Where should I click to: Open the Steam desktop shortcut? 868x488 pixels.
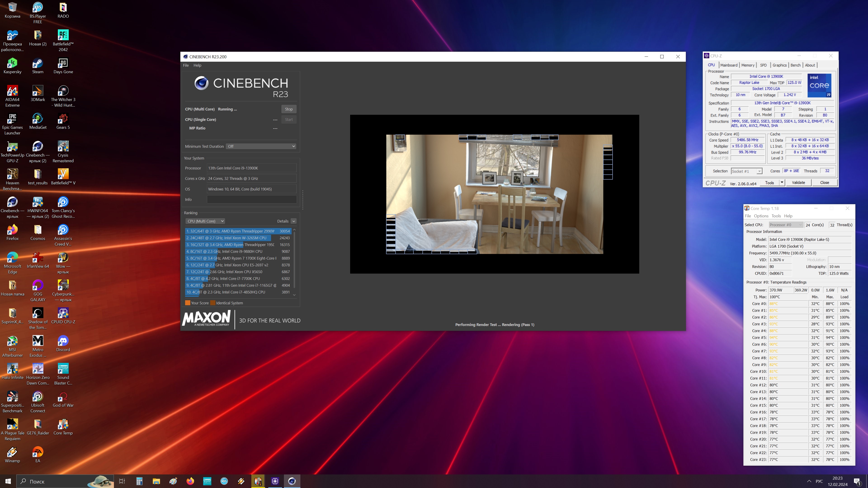pyautogui.click(x=38, y=63)
